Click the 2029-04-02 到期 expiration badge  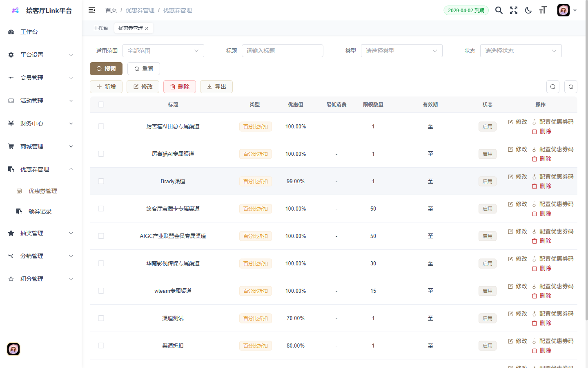click(466, 10)
